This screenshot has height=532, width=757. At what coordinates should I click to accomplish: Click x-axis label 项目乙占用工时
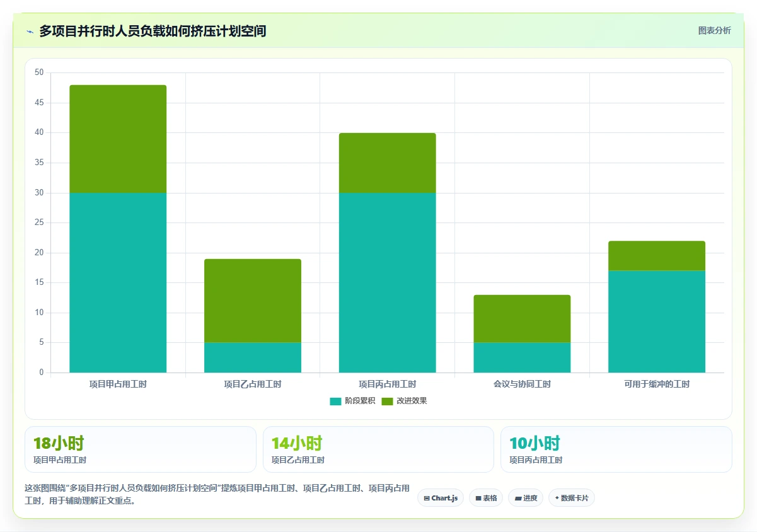pyautogui.click(x=253, y=384)
